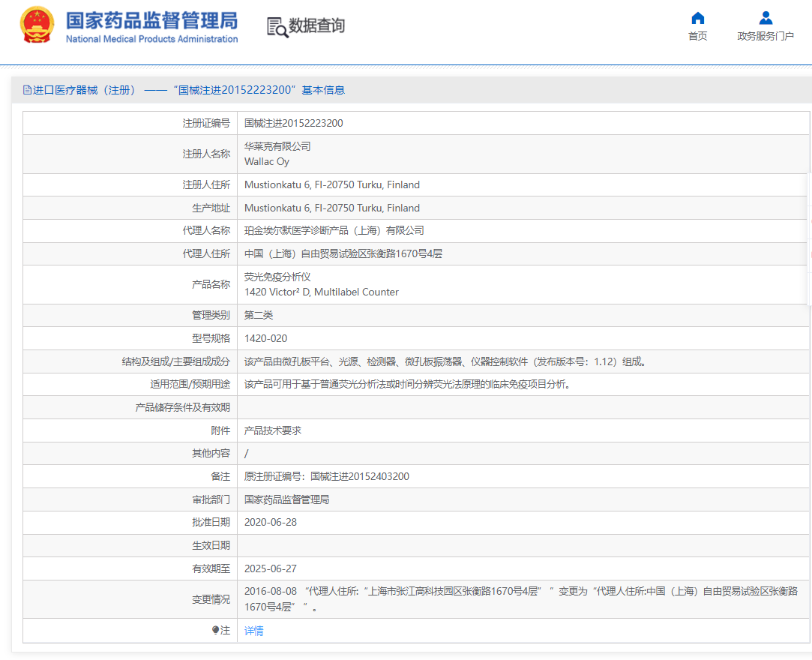812x660 pixels.
Task: Click the 华莱克有限公司 registrant name
Action: (x=277, y=146)
